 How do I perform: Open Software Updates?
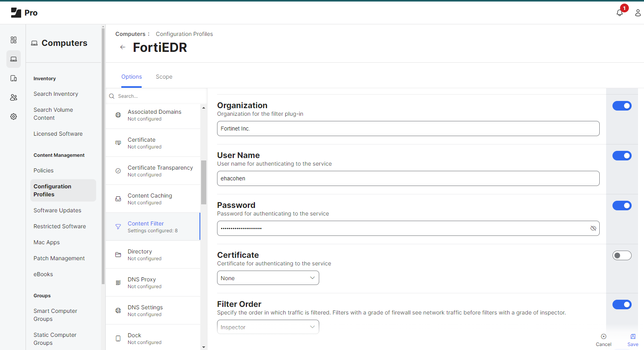57,210
